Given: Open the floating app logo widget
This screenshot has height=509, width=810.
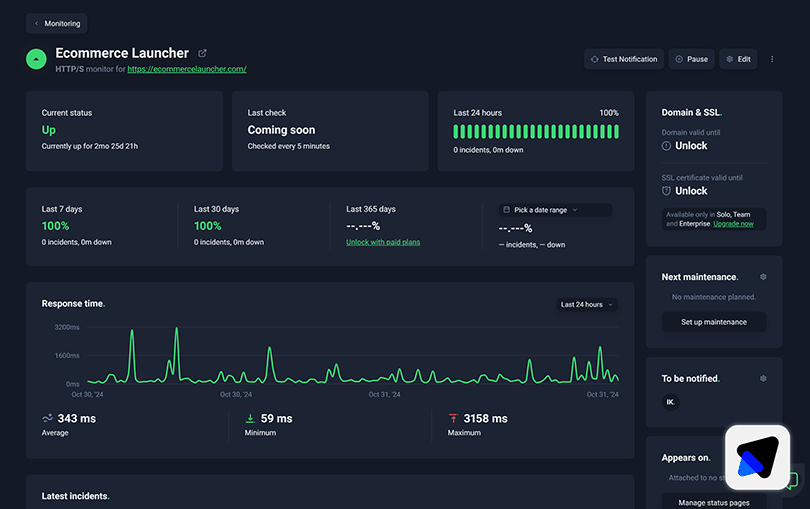Looking at the screenshot, I should [x=758, y=457].
